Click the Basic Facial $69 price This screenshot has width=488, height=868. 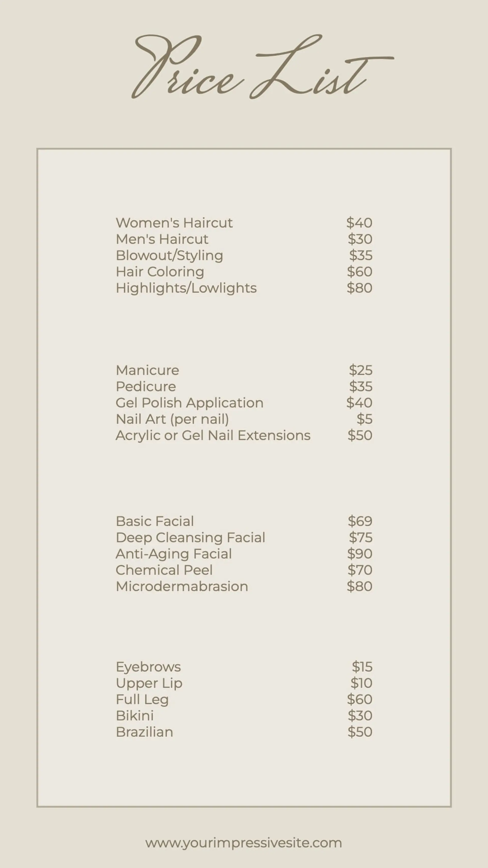360,521
